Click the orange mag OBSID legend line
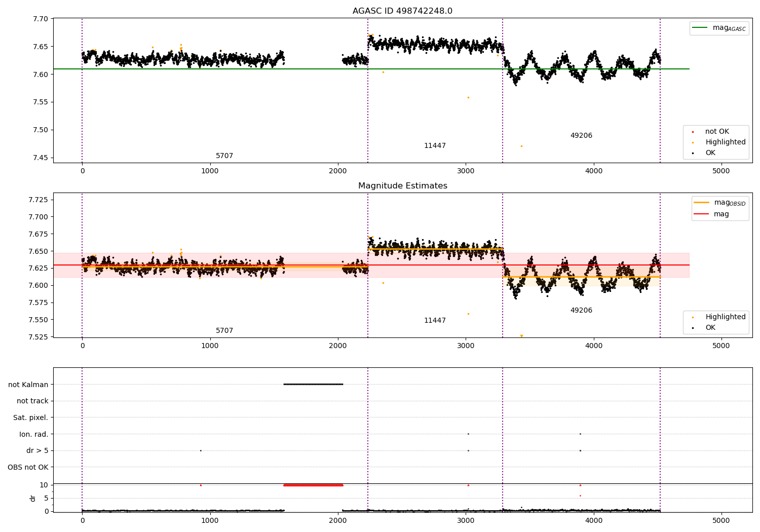Image resolution: width=760 pixels, height=532 pixels. pos(702,202)
